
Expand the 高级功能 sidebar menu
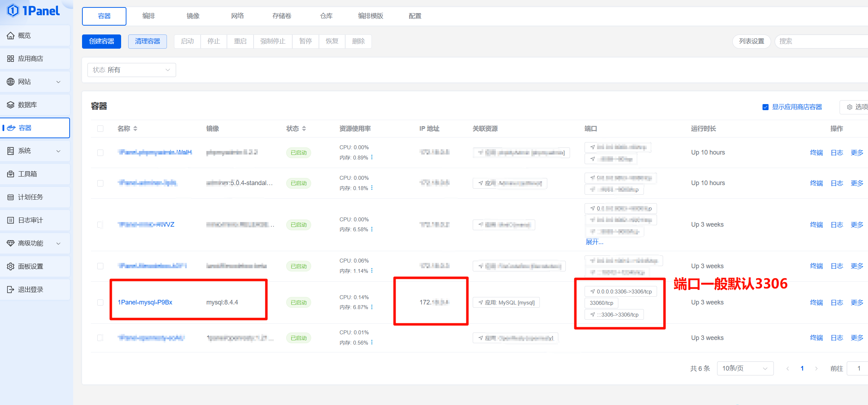point(35,243)
